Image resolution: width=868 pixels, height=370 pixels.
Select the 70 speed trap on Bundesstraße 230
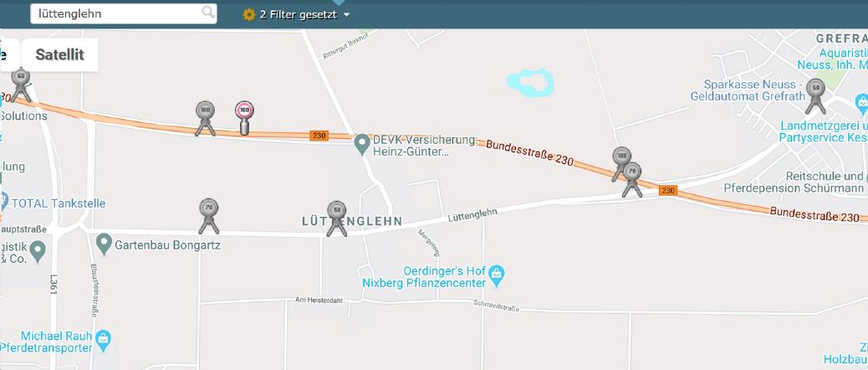631,180
